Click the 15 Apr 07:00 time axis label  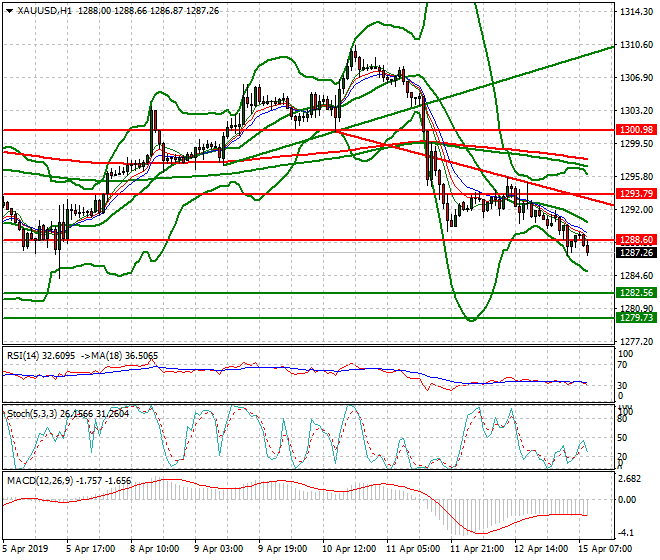coord(605,549)
